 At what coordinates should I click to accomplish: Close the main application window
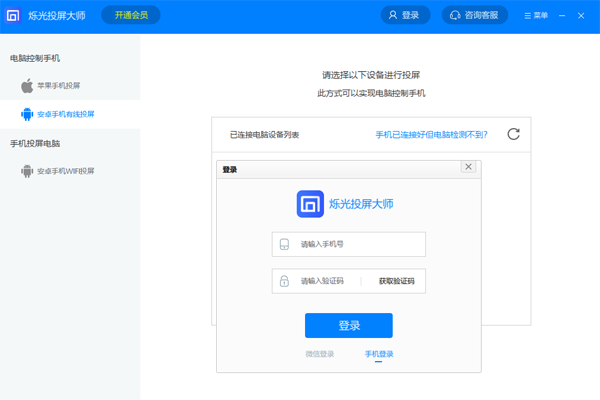pyautogui.click(x=581, y=16)
